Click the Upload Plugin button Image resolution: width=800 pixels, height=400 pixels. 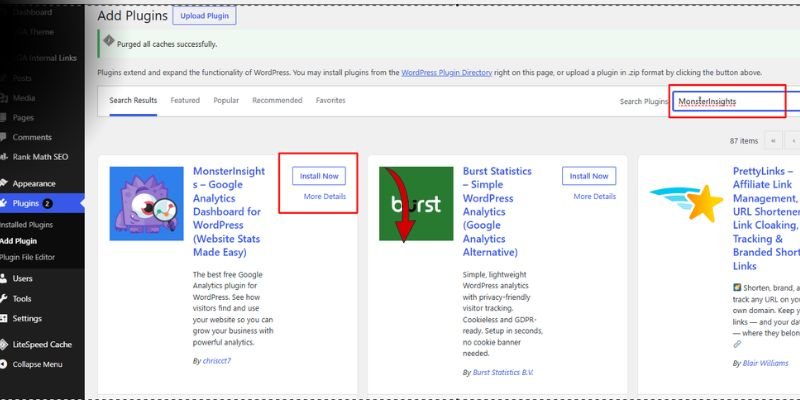(204, 16)
